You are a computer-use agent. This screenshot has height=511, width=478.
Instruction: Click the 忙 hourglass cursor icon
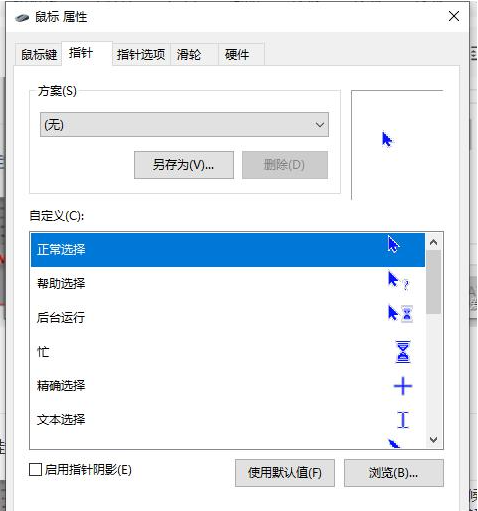click(x=403, y=352)
